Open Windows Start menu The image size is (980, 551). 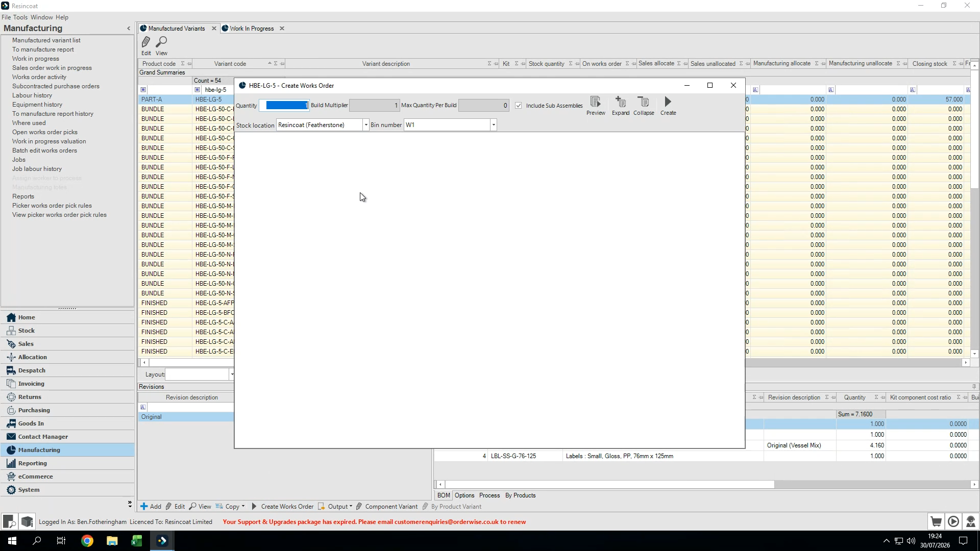(12, 541)
